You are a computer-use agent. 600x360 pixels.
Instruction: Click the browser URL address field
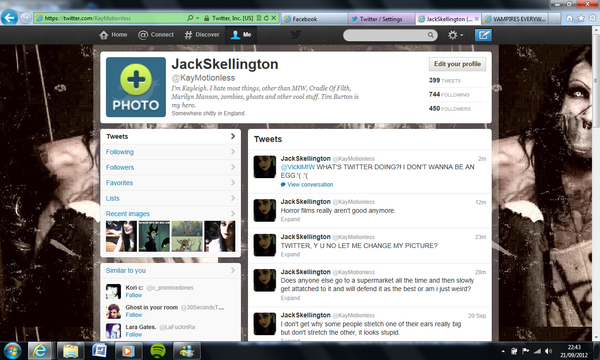(x=110, y=18)
